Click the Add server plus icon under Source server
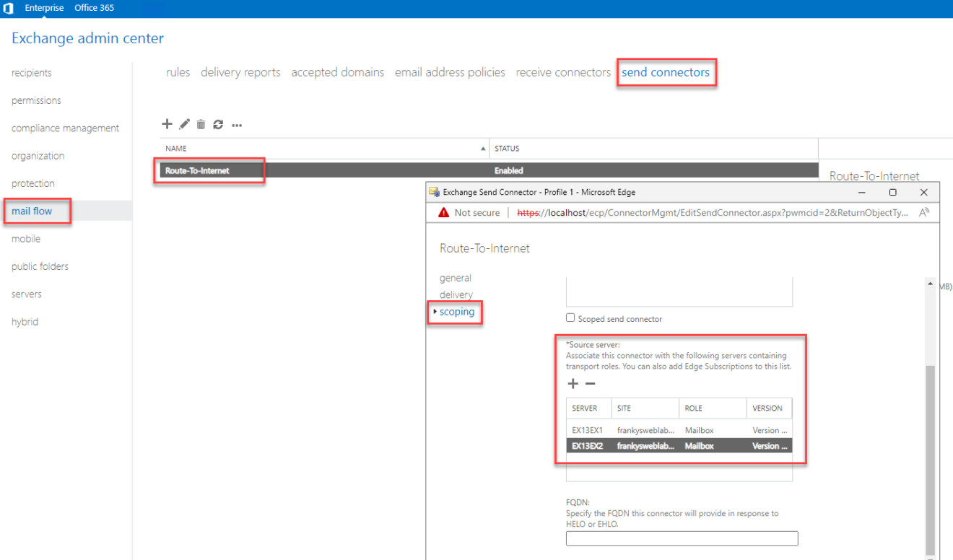Screen dimensions: 953x560 573,383
